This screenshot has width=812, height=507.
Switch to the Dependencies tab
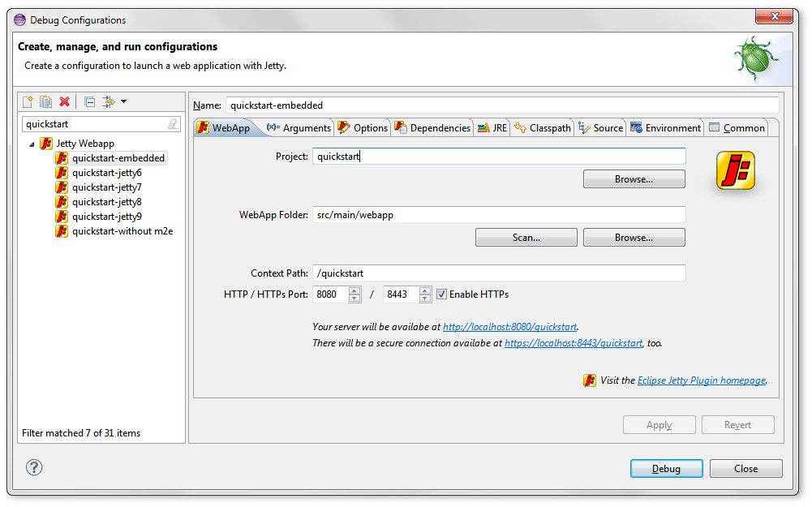(x=432, y=127)
